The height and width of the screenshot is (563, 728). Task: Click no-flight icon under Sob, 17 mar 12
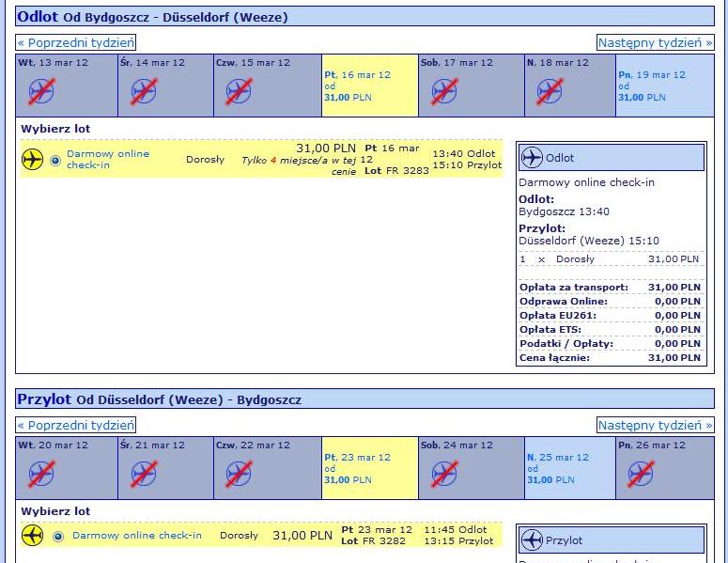[x=444, y=91]
